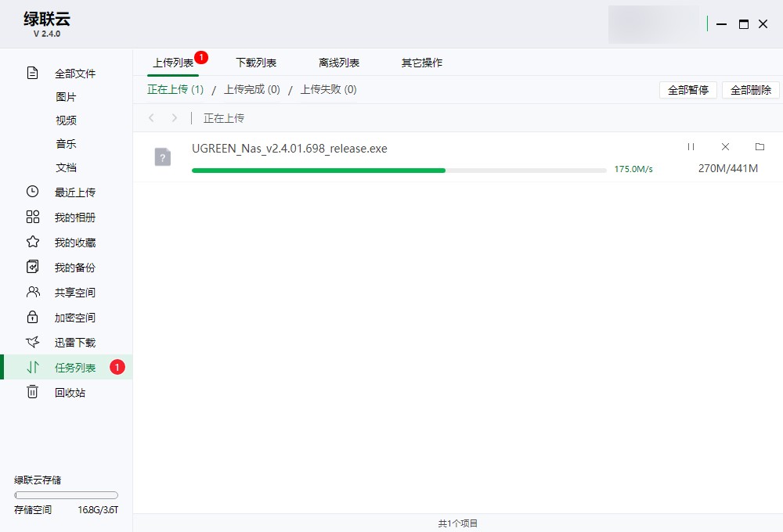Show the 上传失败 (0) list

click(328, 89)
